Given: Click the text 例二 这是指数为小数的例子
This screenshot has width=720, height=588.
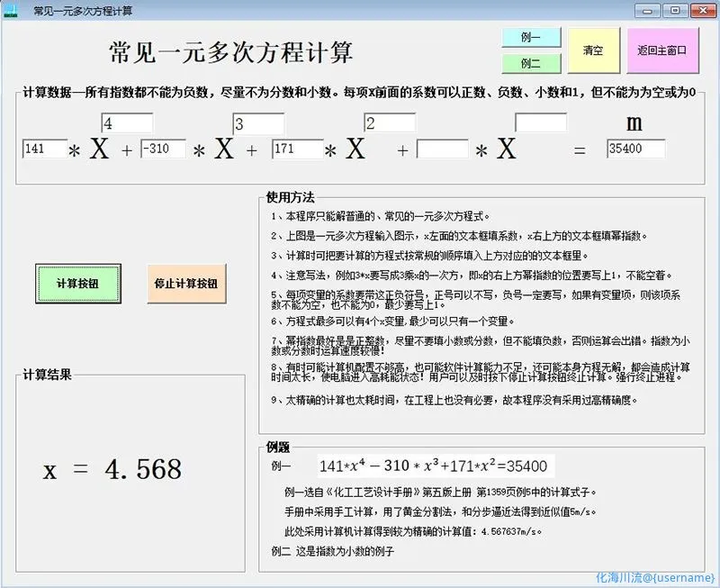Looking at the screenshot, I should 333,551.
